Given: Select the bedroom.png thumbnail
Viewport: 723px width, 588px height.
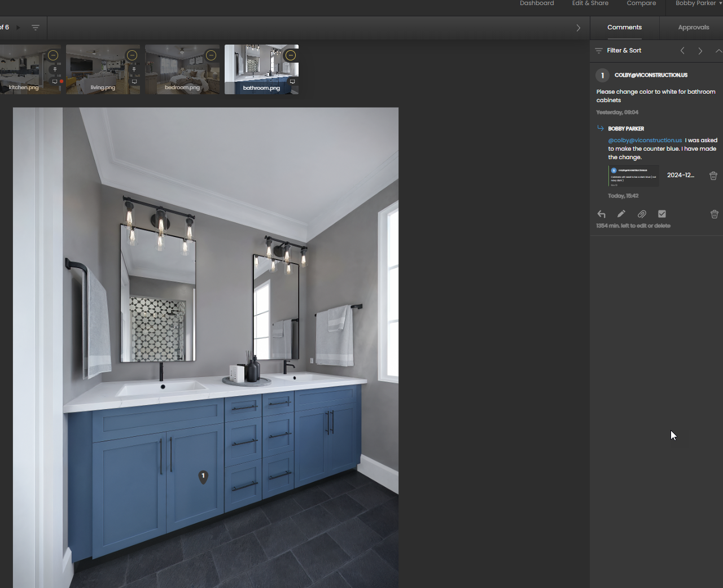Looking at the screenshot, I should (182, 69).
